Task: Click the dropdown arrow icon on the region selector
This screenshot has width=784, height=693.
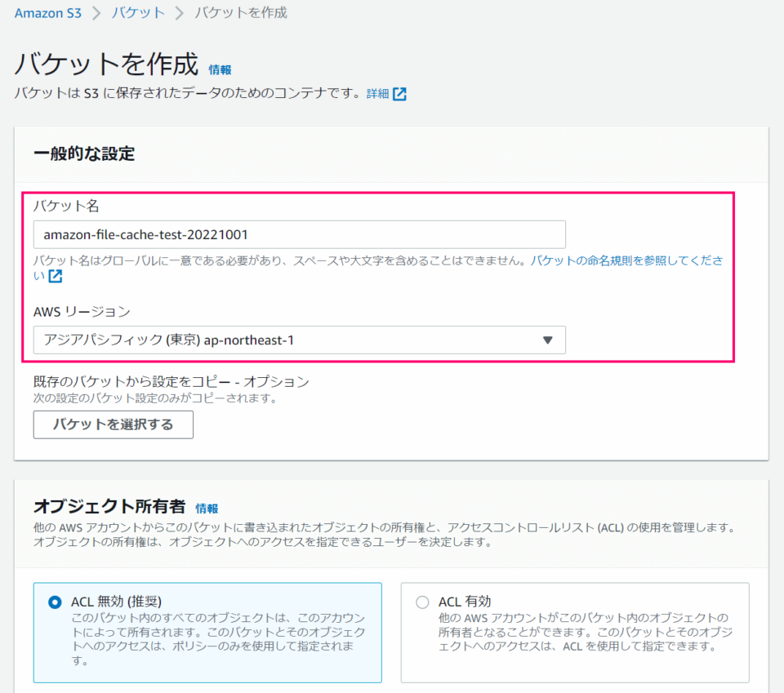Action: coord(548,340)
